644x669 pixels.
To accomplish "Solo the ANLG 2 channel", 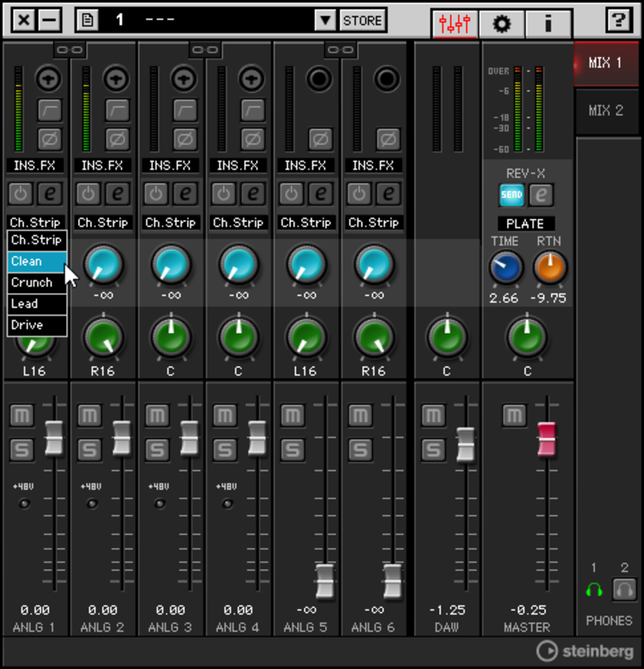I will [x=89, y=450].
